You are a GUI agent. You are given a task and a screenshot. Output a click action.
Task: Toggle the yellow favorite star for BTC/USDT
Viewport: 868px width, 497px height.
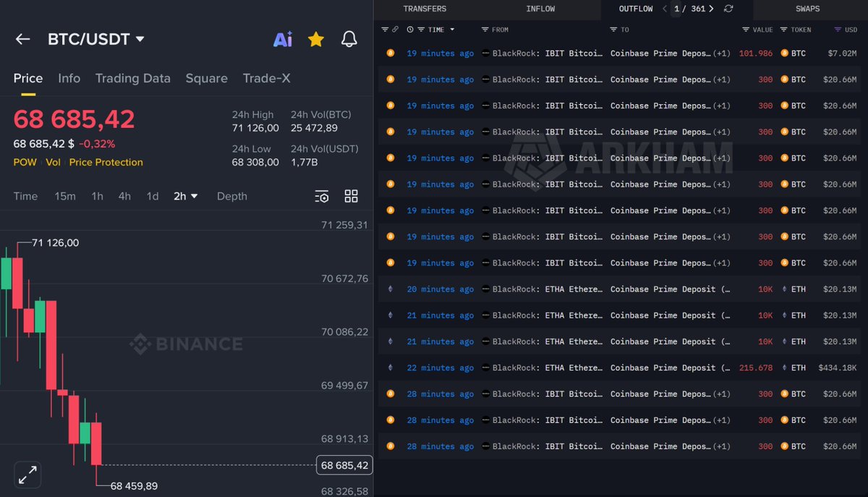[316, 39]
